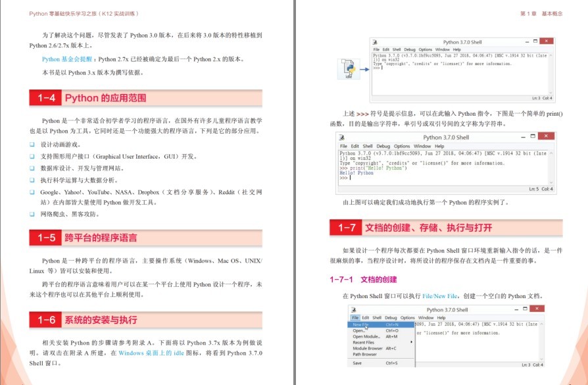Click the scrollbar of the Shell window beside idle icon

pos(551,74)
